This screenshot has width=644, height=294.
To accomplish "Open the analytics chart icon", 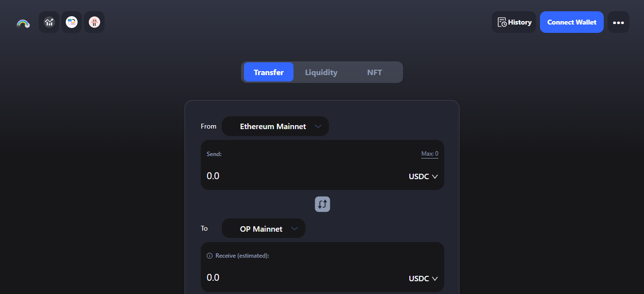I will [49, 22].
